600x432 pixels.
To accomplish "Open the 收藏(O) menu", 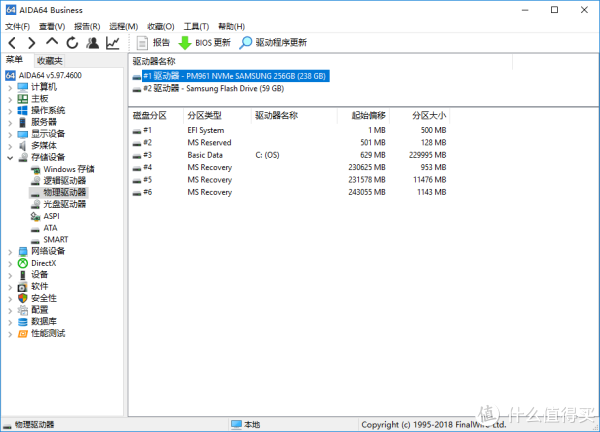I will click(x=161, y=26).
